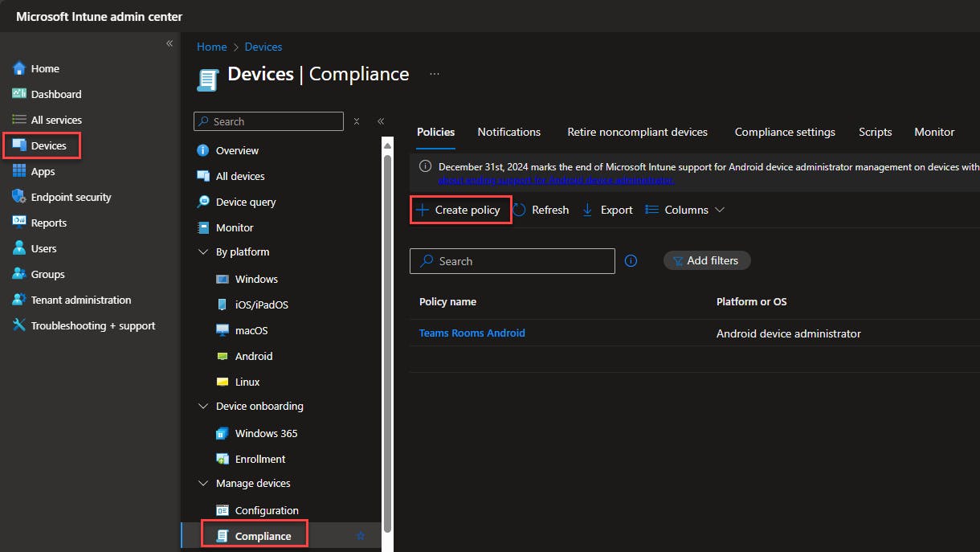The width and height of the screenshot is (980, 552).
Task: Open Device query icon in menu
Action: point(203,202)
